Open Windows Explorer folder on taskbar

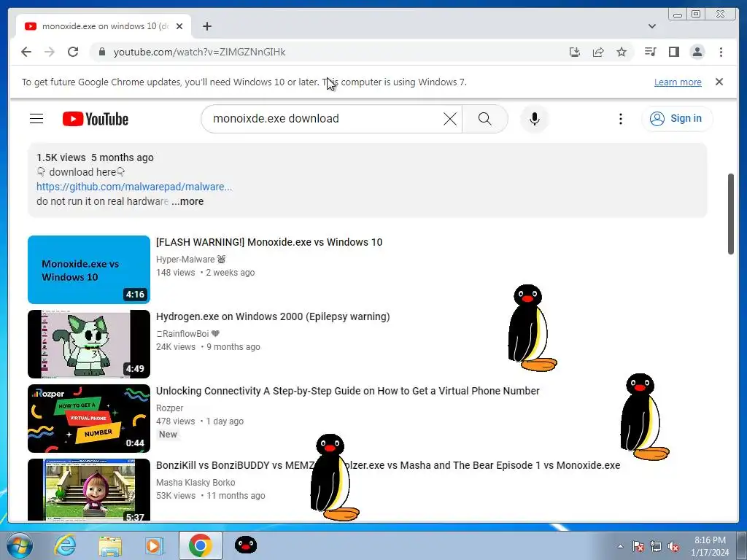click(x=110, y=545)
